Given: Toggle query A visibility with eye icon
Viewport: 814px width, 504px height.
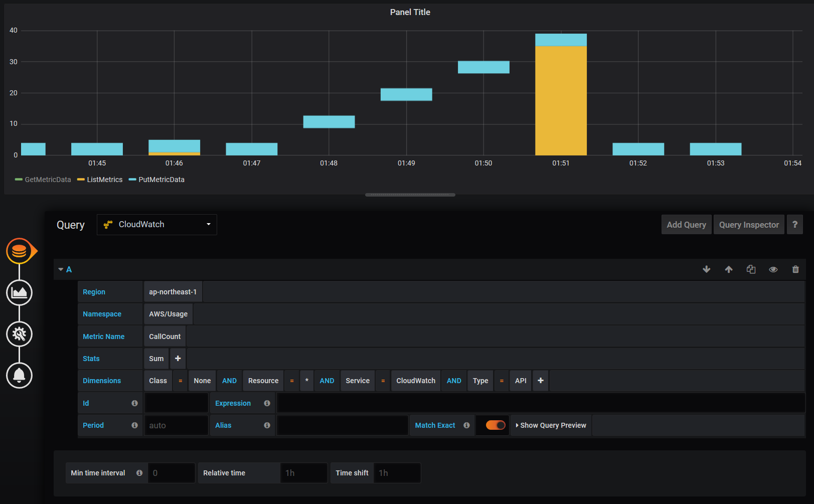Looking at the screenshot, I should pyautogui.click(x=773, y=269).
